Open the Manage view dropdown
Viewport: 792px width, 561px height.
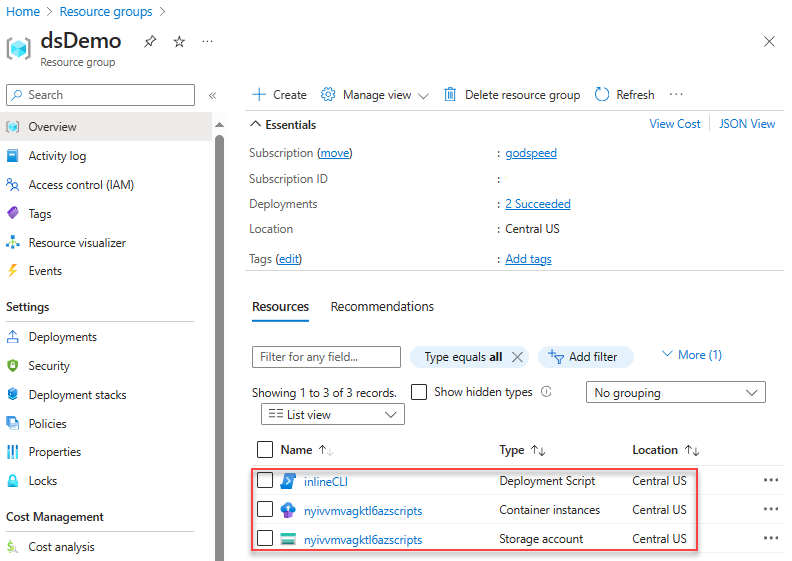pyautogui.click(x=374, y=94)
